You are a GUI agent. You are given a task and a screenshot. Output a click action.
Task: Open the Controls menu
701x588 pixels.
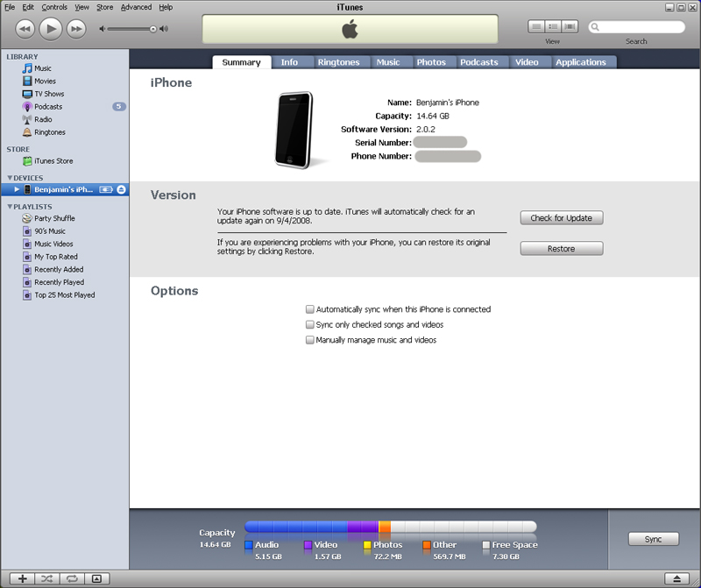pos(54,7)
